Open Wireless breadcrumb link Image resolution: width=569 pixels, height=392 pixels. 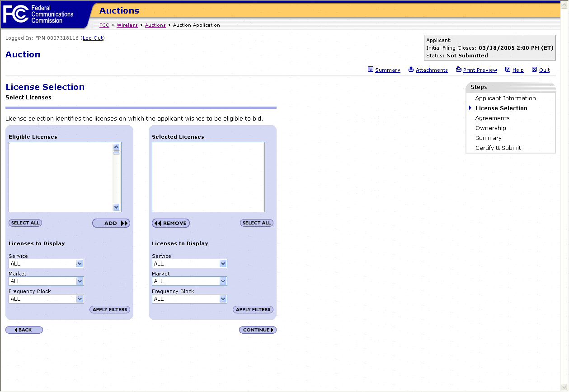127,25
